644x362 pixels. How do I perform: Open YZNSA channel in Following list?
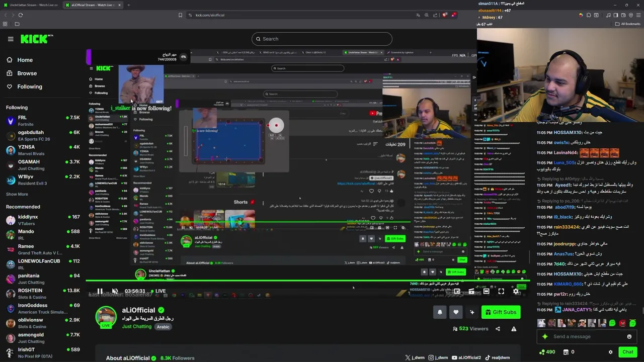(x=43, y=150)
